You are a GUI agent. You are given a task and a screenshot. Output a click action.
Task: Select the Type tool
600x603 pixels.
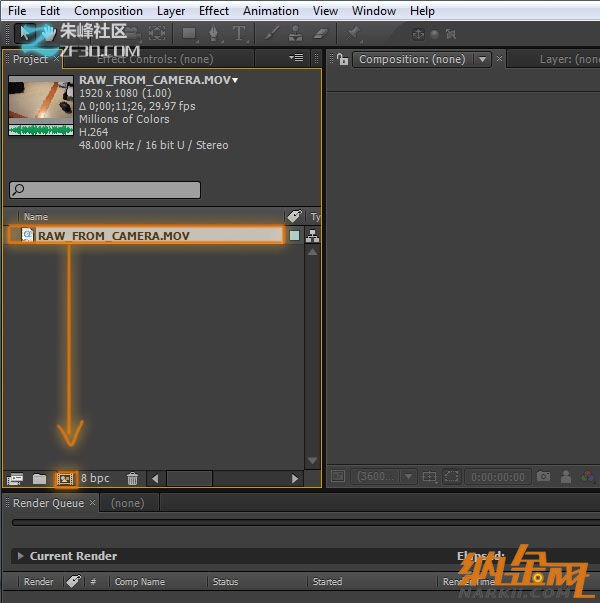(239, 33)
